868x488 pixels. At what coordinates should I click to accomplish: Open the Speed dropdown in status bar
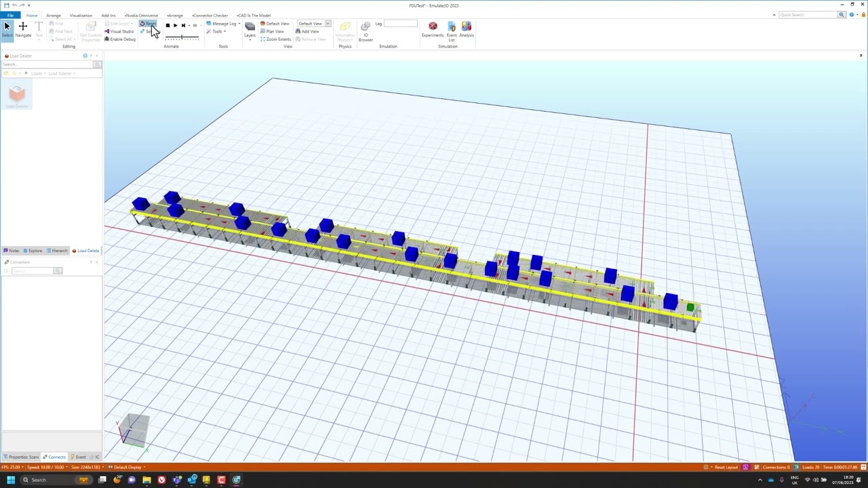[x=46, y=467]
